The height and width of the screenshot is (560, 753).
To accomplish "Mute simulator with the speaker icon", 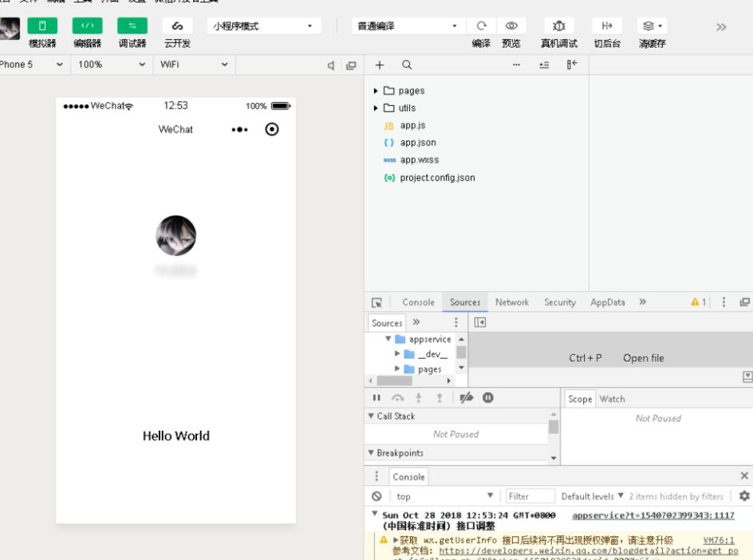I will [332, 65].
